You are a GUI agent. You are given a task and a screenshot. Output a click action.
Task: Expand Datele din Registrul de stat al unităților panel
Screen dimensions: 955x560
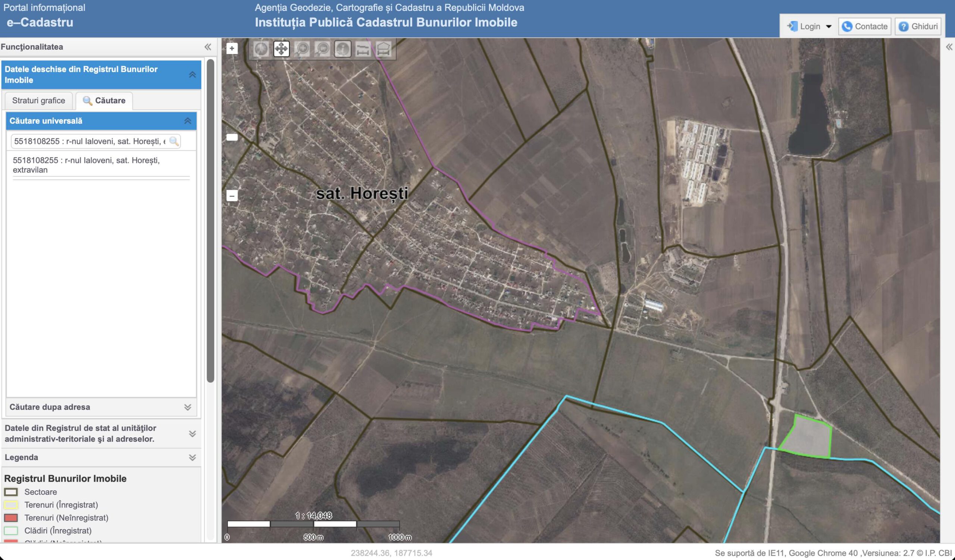pos(192,434)
